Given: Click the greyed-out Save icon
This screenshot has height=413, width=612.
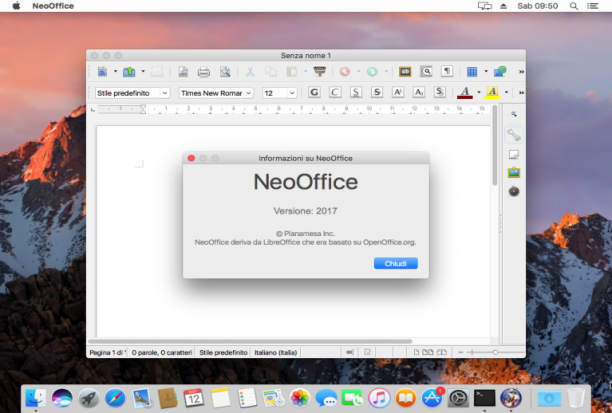Looking at the screenshot, I should [157, 71].
